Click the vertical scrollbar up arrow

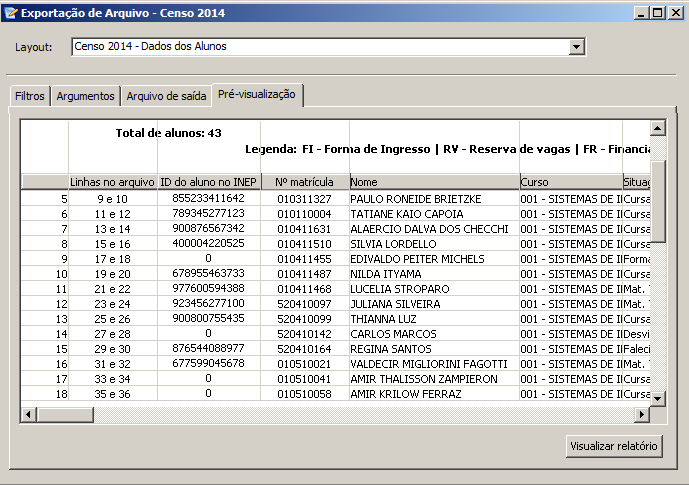coord(657,129)
